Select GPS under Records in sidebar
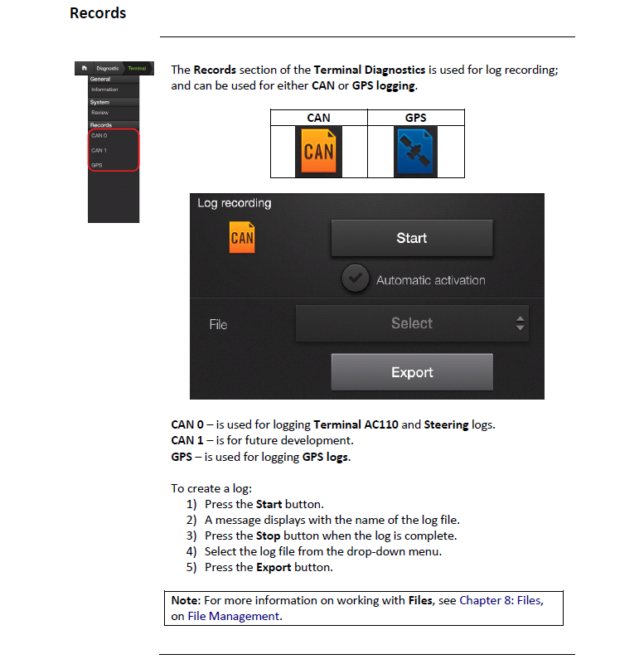 (x=96, y=165)
